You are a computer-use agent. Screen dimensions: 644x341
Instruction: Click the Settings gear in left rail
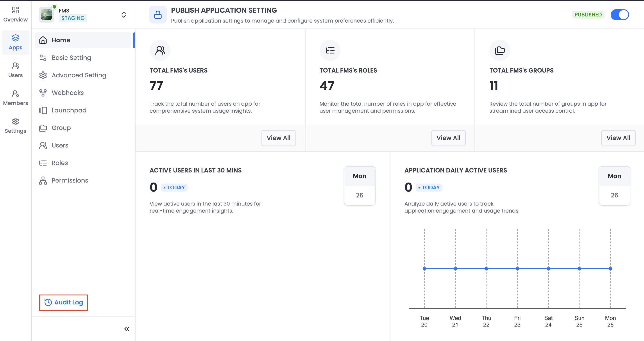pos(16,122)
